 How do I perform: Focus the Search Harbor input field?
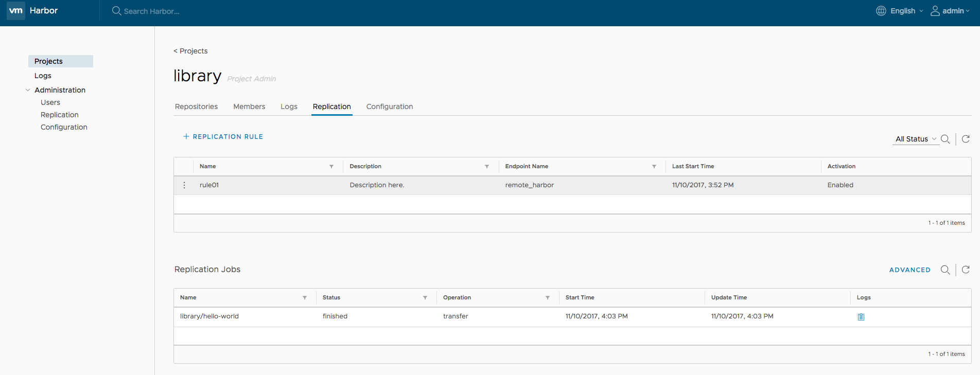pos(152,11)
